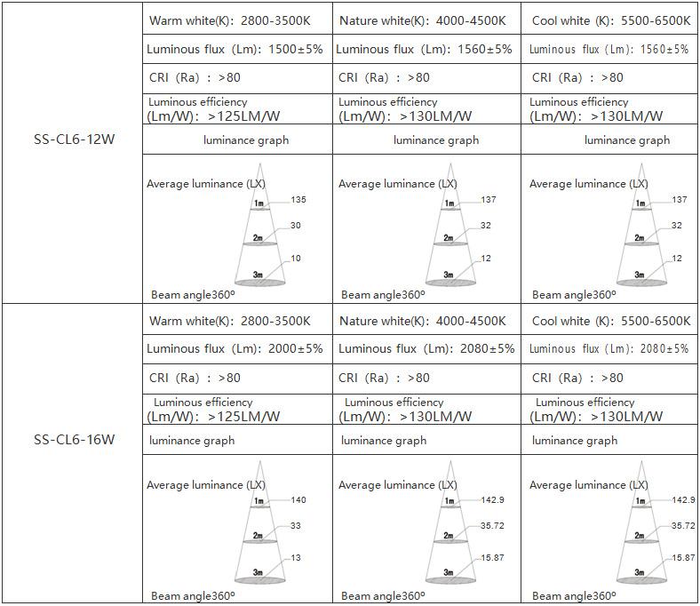Click the 33 lux value at 2m
Screen dimensions: 700x606
coord(296,526)
